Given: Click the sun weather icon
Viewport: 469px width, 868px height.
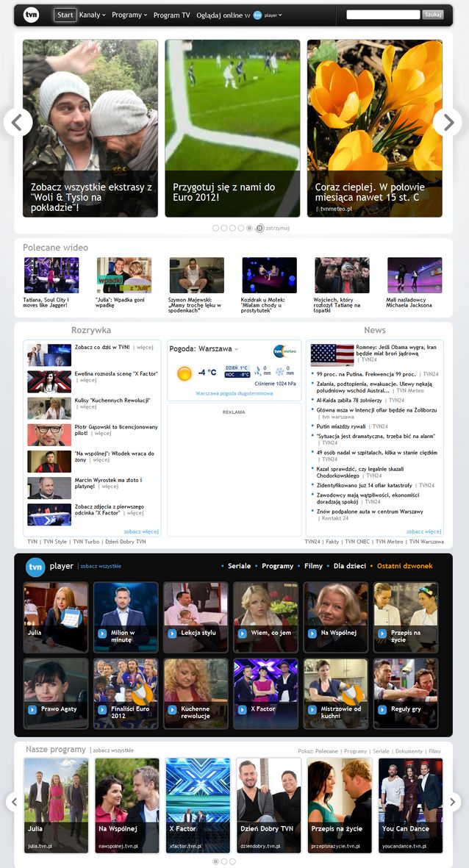Looking at the screenshot, I should (x=185, y=373).
